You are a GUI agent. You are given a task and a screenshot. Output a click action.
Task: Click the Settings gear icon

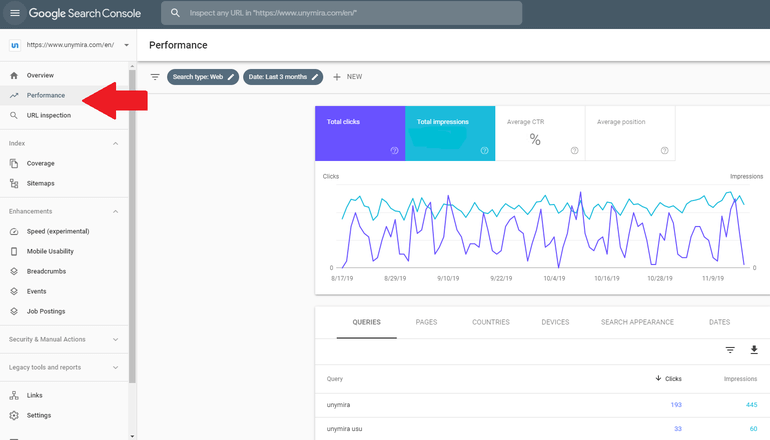click(x=14, y=415)
